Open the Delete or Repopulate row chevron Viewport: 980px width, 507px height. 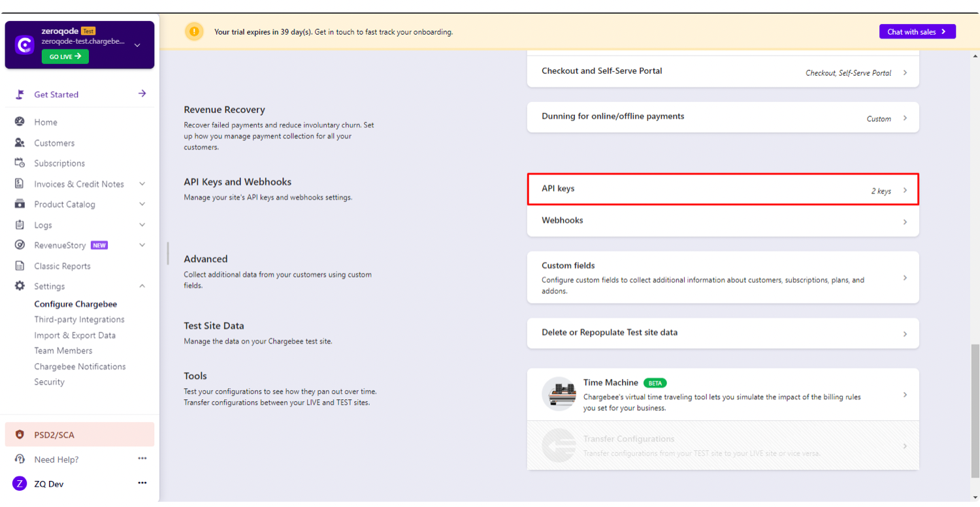tap(905, 334)
